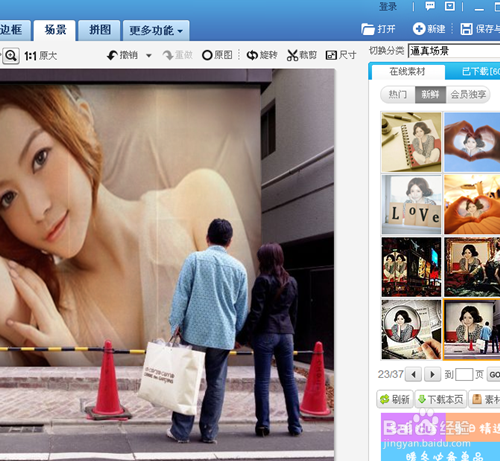Click the 裁剪 crop scissors tool

pos(302,55)
